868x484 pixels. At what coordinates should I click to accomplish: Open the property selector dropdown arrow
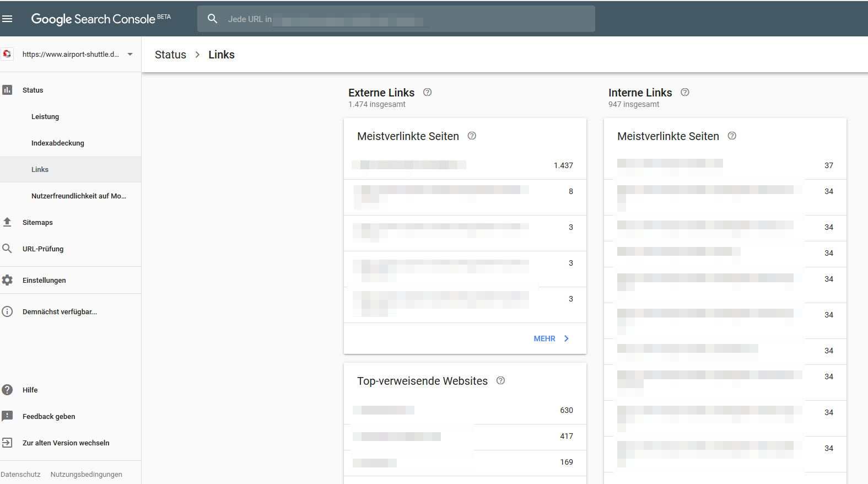click(130, 54)
